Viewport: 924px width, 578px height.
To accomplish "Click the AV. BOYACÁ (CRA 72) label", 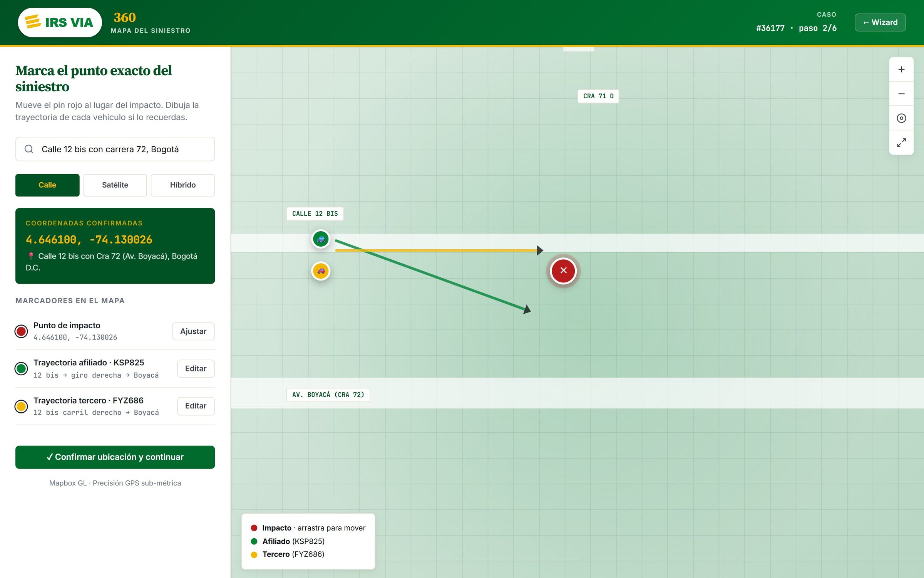I will click(x=328, y=395).
